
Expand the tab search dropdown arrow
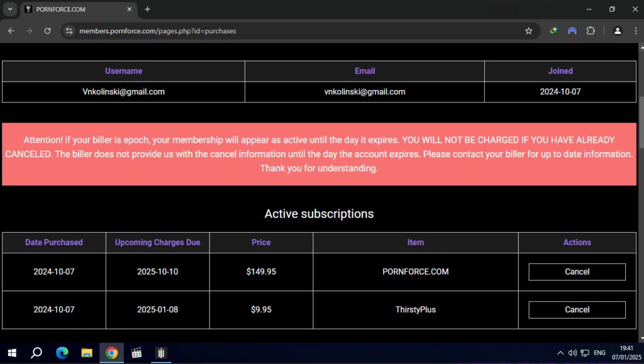click(x=10, y=9)
